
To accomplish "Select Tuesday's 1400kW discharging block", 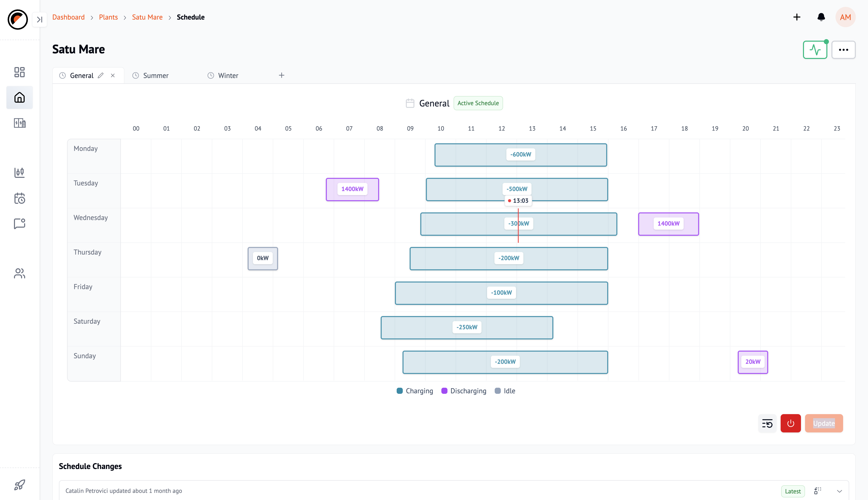I will click(x=352, y=189).
